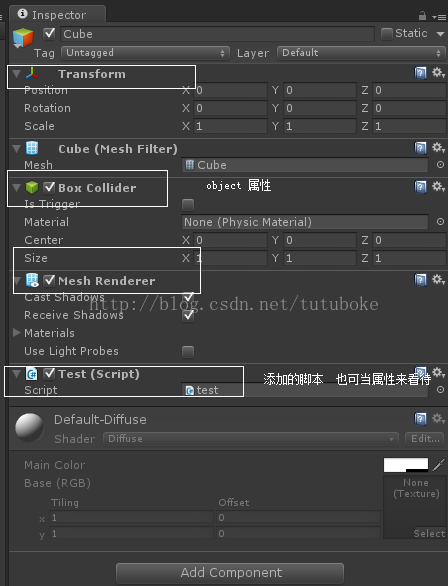Open Box Collider gear settings menu

[x=438, y=186]
